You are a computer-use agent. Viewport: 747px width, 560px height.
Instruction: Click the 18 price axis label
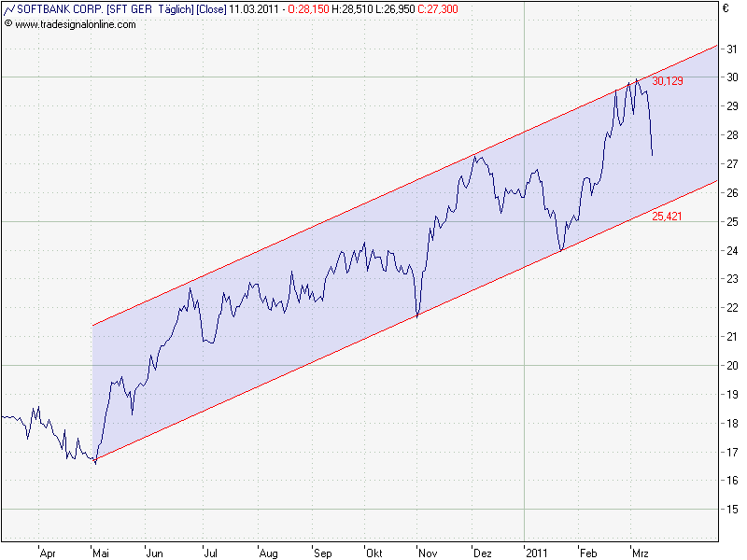pos(732,423)
